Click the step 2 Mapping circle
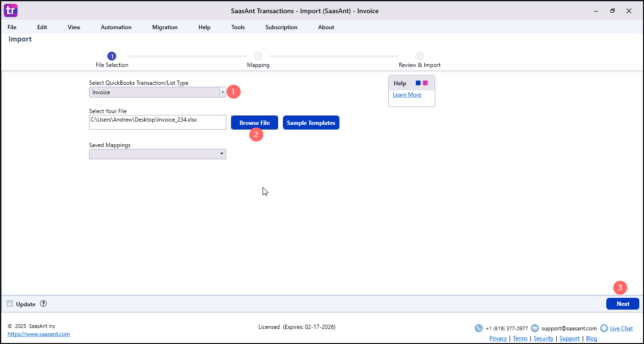The width and height of the screenshot is (644, 344). coord(258,56)
